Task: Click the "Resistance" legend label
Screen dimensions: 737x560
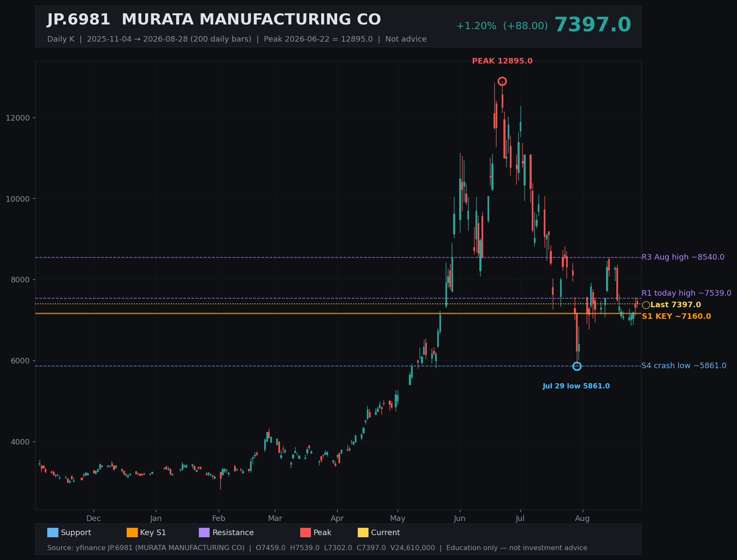Action: 233,533
